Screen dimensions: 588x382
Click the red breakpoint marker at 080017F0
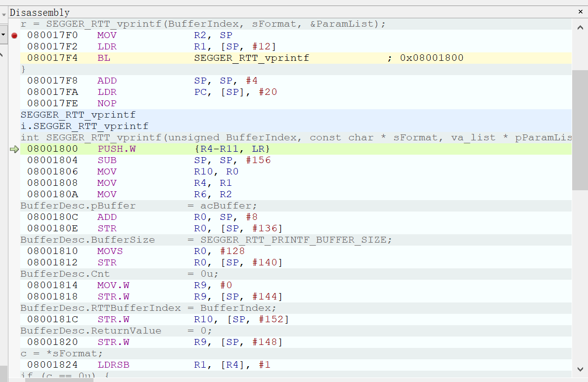click(14, 36)
